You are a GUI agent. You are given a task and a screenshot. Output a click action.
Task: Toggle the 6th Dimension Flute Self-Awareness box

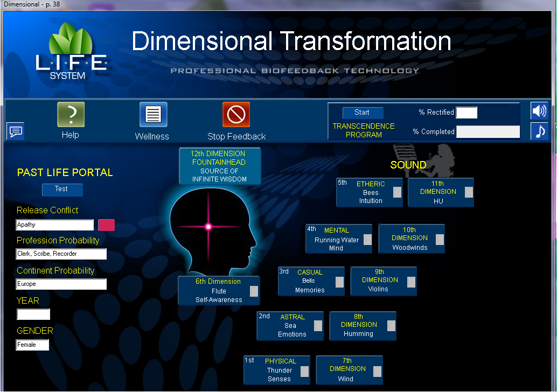pyautogui.click(x=254, y=291)
